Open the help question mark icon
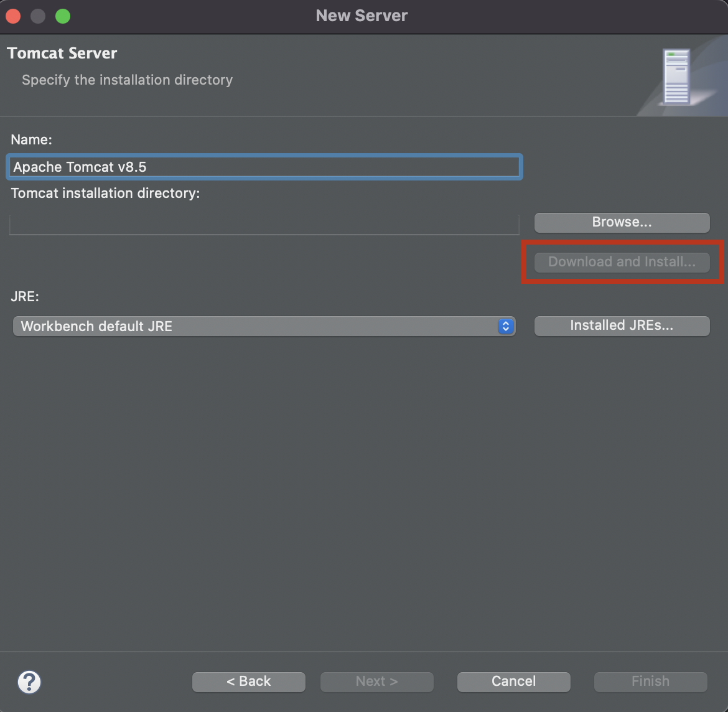This screenshot has width=728, height=712. click(x=29, y=682)
